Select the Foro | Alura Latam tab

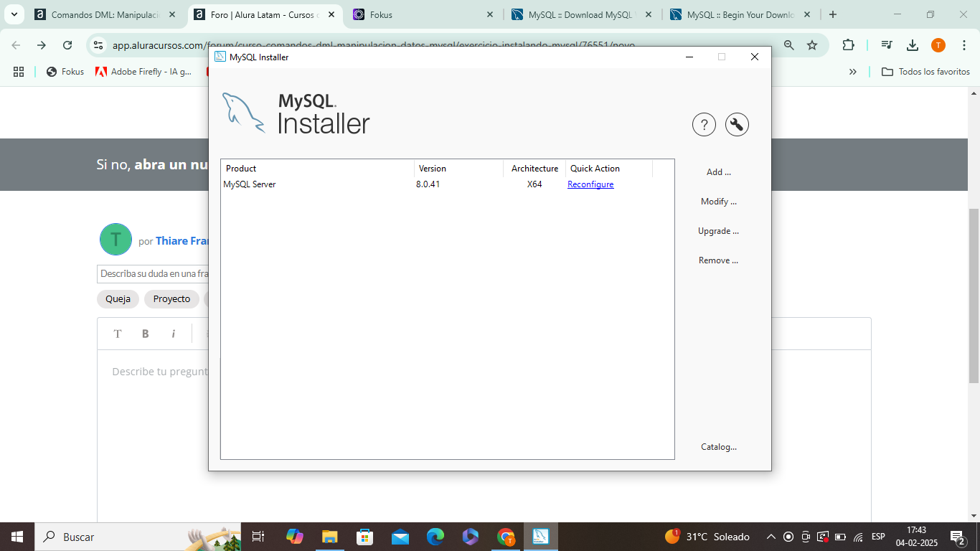point(264,14)
